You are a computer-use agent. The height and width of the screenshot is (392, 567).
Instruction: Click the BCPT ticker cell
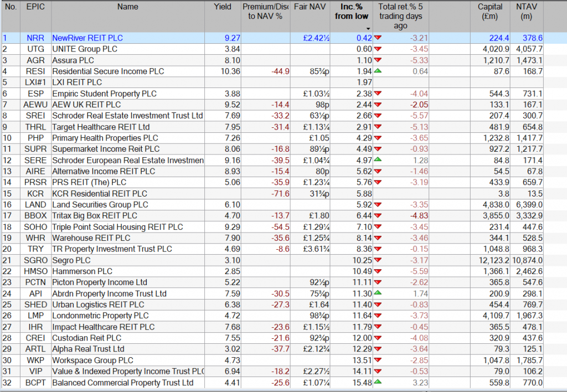(x=35, y=383)
